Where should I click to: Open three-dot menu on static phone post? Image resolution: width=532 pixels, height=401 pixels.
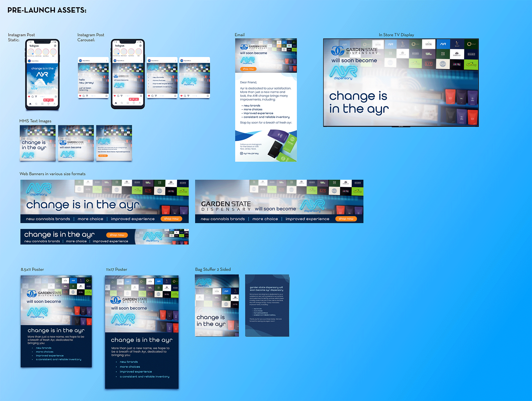point(56,61)
